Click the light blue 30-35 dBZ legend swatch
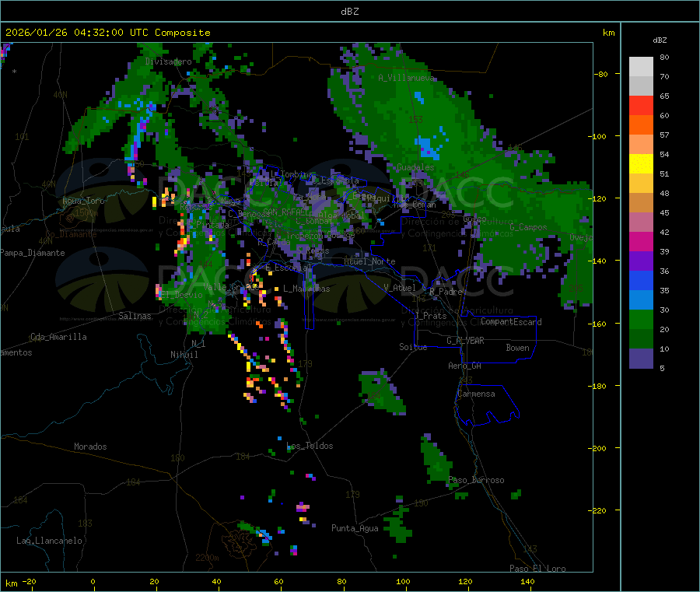Screen dimensions: 700x592 tap(641, 300)
